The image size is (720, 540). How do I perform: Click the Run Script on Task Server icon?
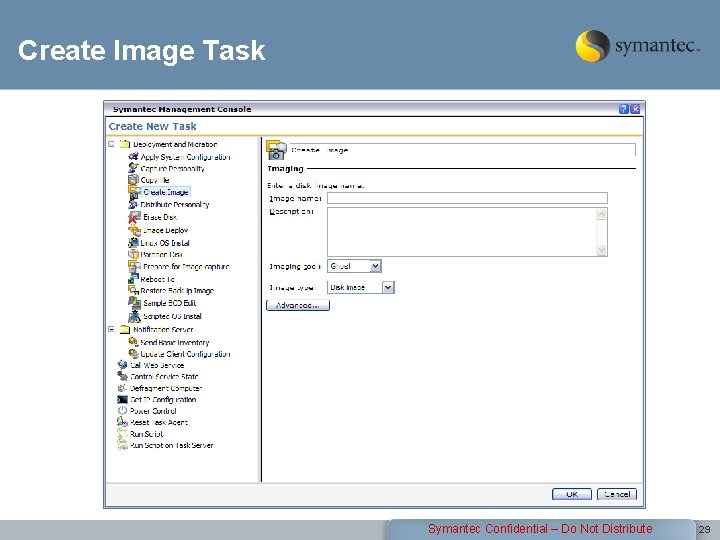coord(122,445)
